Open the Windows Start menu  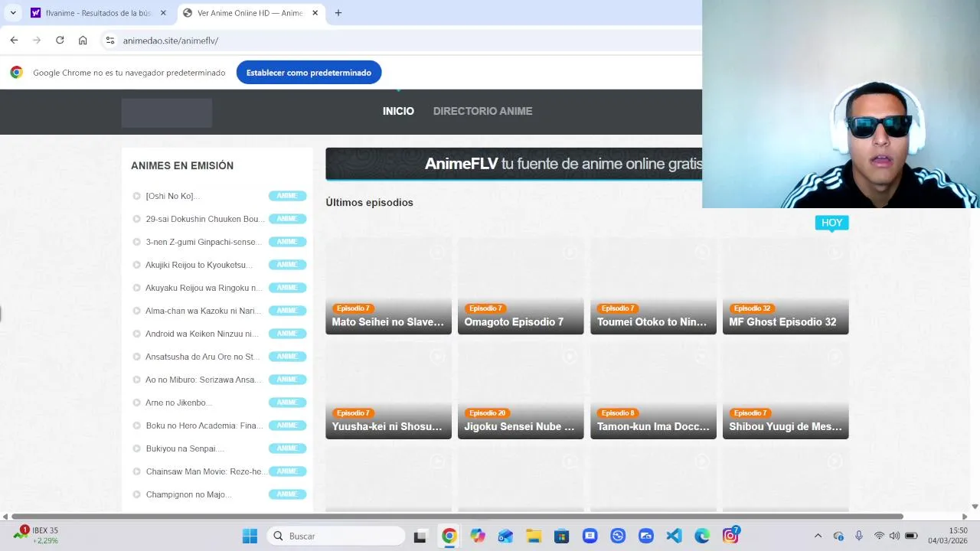(x=250, y=536)
